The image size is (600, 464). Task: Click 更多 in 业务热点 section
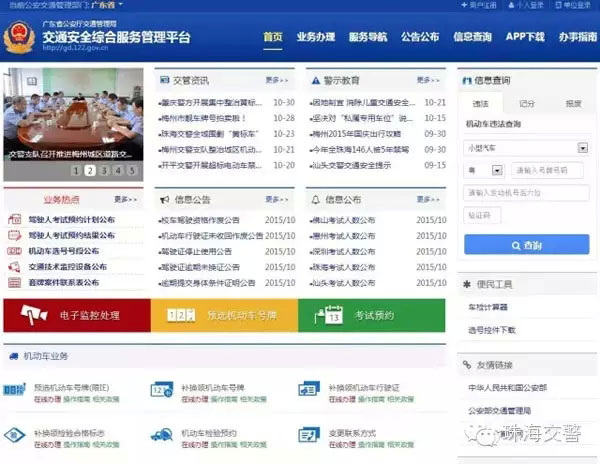click(x=125, y=199)
